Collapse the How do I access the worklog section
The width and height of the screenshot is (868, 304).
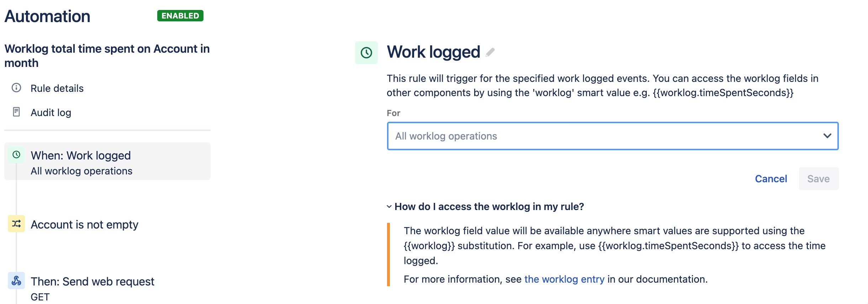389,207
